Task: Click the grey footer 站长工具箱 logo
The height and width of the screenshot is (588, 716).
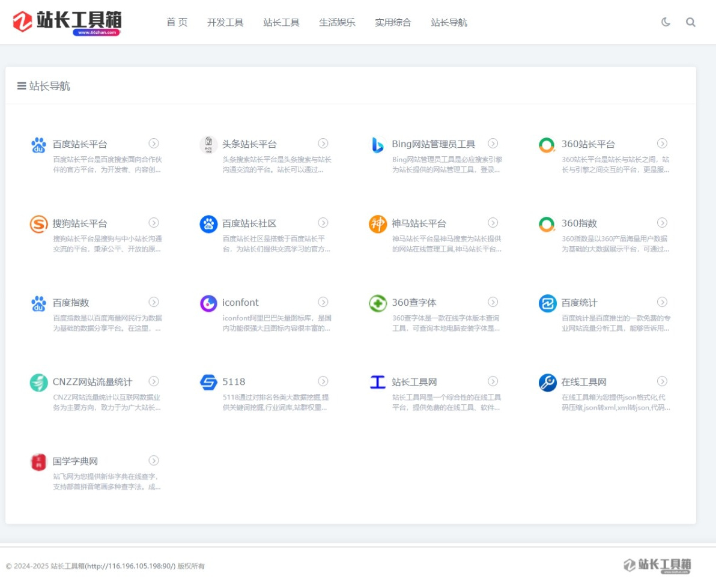Action: pos(657,565)
